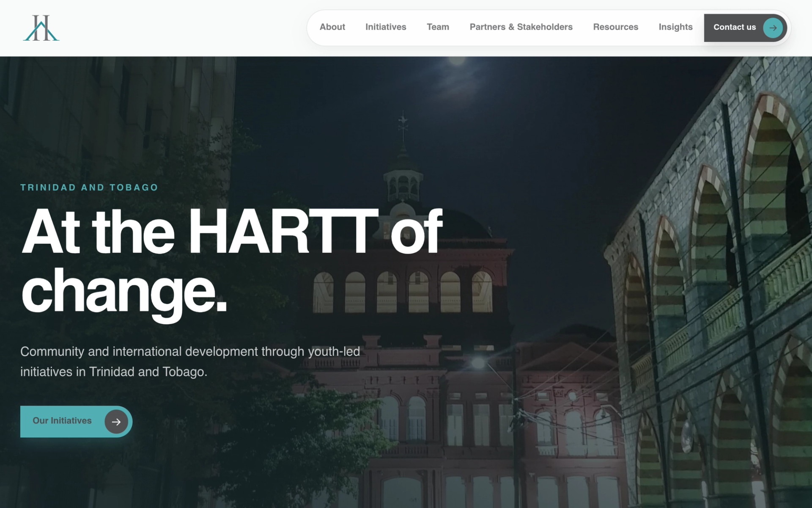Visit the Insights nav link
This screenshot has width=812, height=508.
coord(675,27)
